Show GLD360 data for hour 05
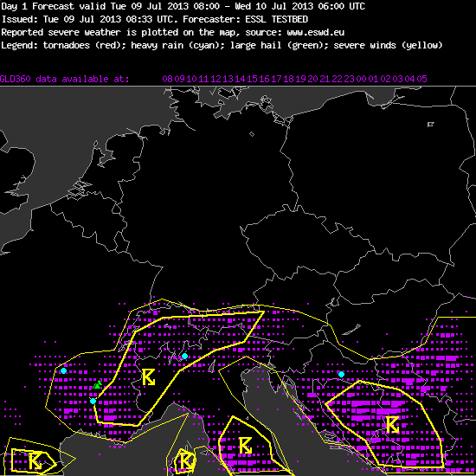Screen dimensions: 476x476 (421, 79)
